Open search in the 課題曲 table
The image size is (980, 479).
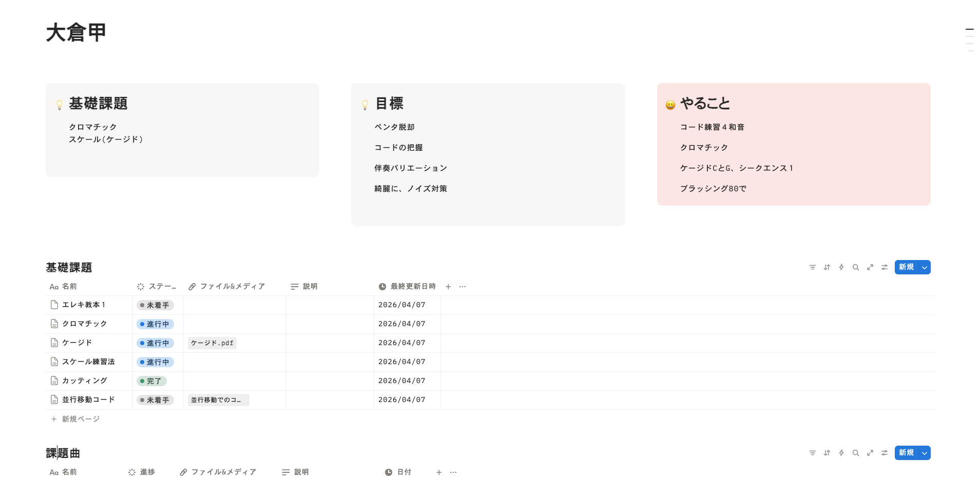click(856, 453)
